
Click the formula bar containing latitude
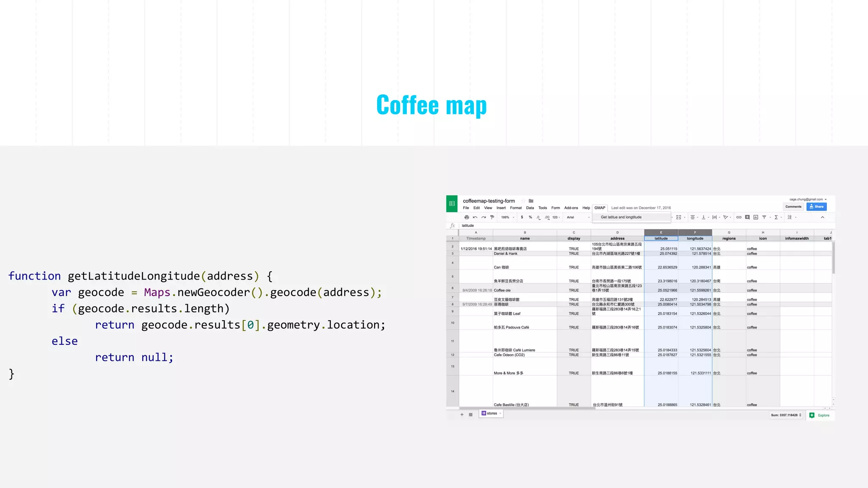point(646,226)
